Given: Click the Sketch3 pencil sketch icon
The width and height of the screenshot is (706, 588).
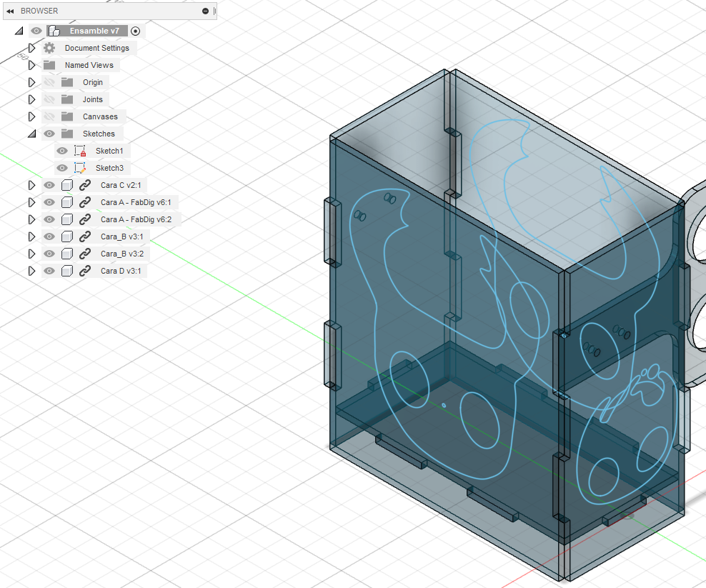Looking at the screenshot, I should (80, 168).
